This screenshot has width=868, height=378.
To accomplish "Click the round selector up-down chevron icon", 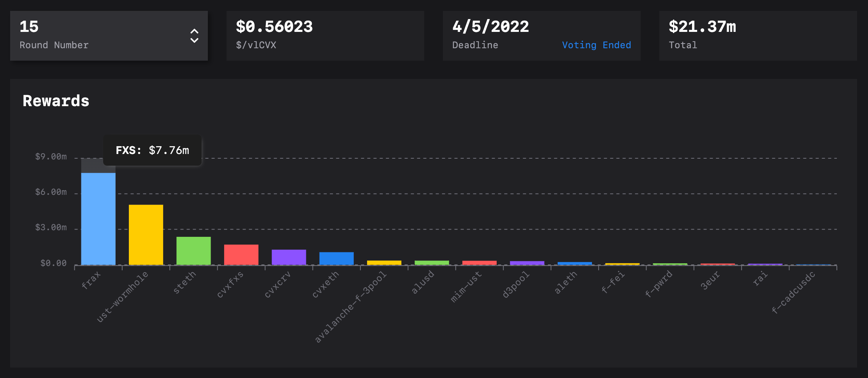I will (194, 36).
